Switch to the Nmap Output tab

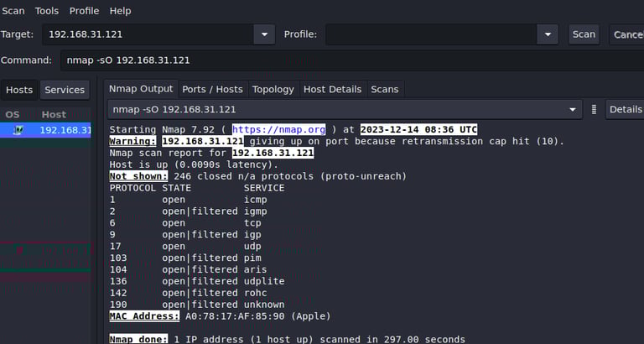pos(141,89)
